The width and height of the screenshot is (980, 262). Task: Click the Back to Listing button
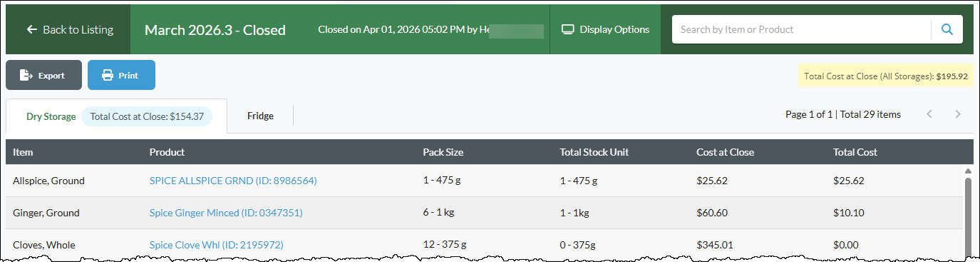click(x=68, y=29)
